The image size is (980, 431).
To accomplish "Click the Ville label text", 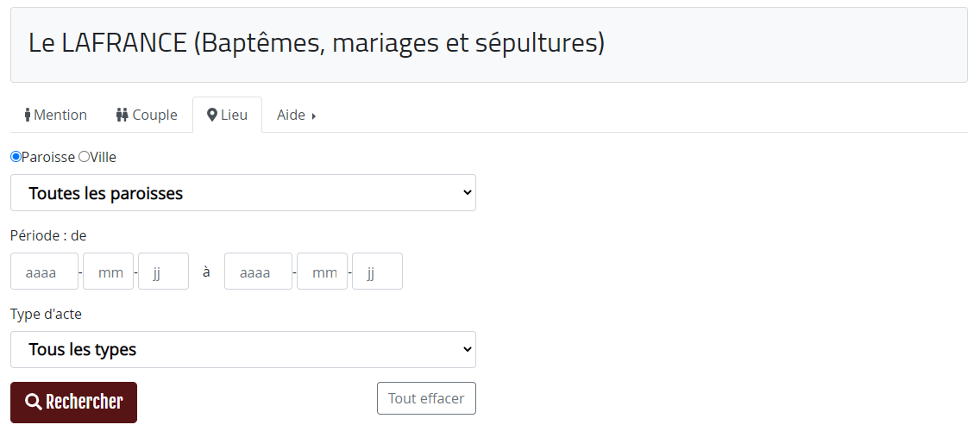I will pyautogui.click(x=104, y=158).
